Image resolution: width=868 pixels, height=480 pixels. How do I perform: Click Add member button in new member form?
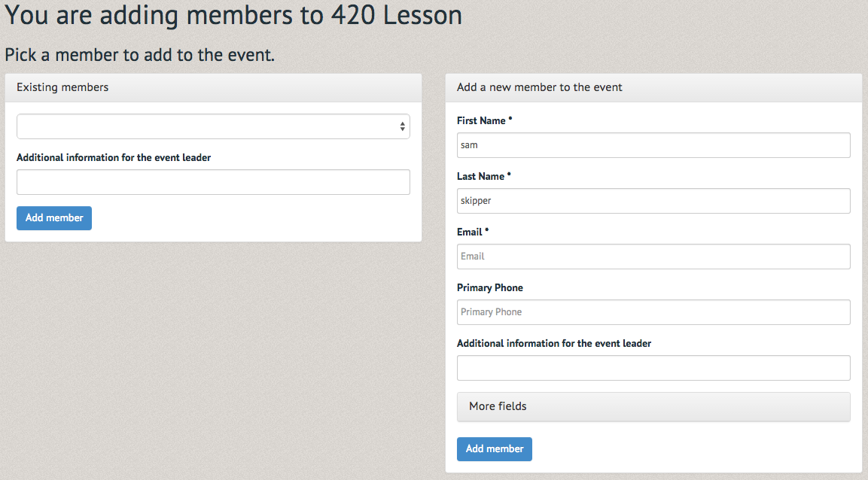coord(495,449)
